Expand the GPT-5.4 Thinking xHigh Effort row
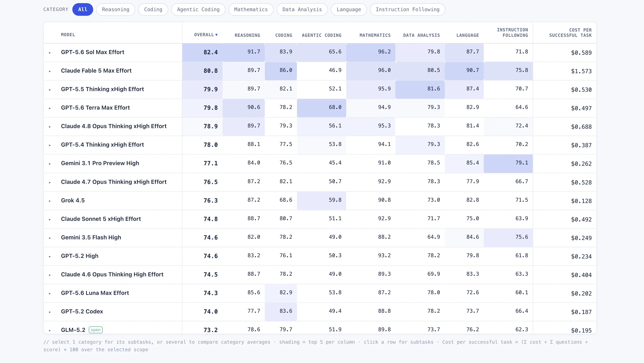 click(50, 145)
